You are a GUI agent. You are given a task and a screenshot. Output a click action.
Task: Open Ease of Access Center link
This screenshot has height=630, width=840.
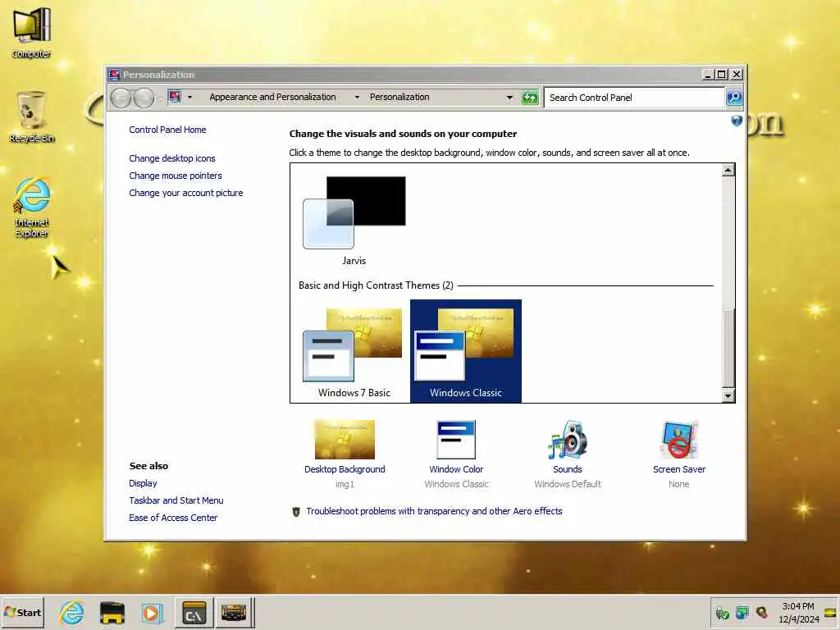pyautogui.click(x=173, y=518)
